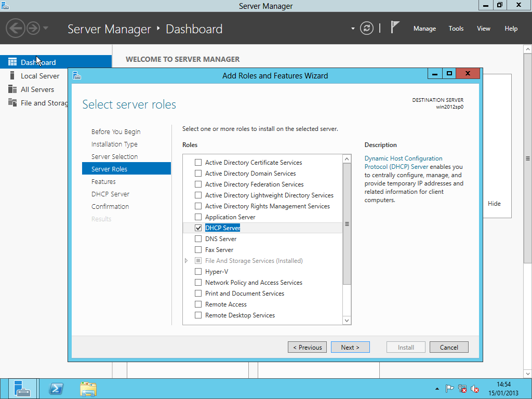Expand File And Storage Services node

187,261
